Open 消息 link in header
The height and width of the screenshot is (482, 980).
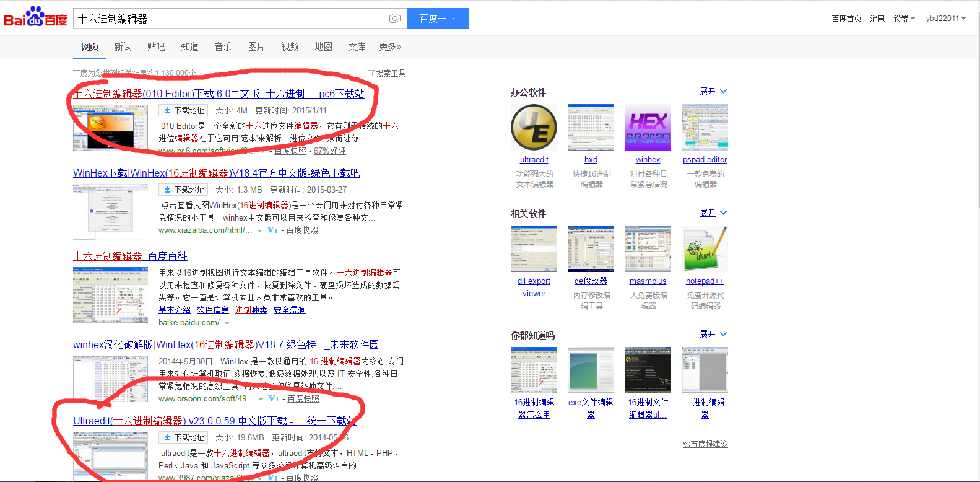877,19
